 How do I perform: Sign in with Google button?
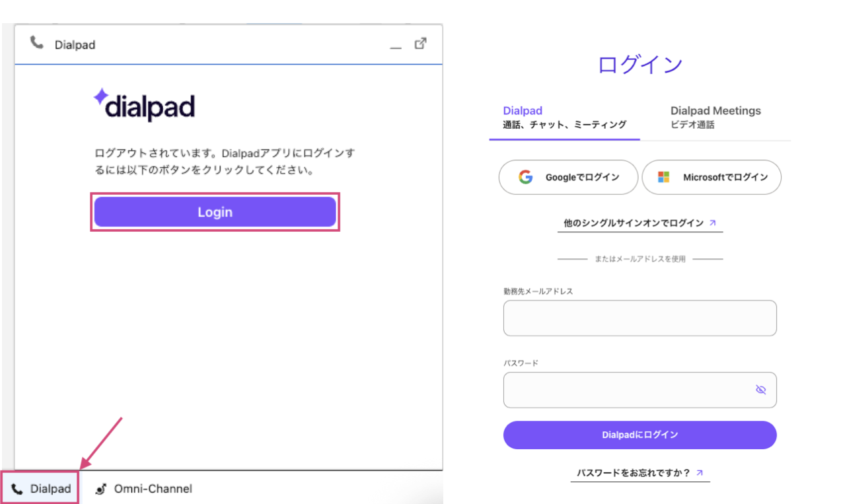point(568,177)
